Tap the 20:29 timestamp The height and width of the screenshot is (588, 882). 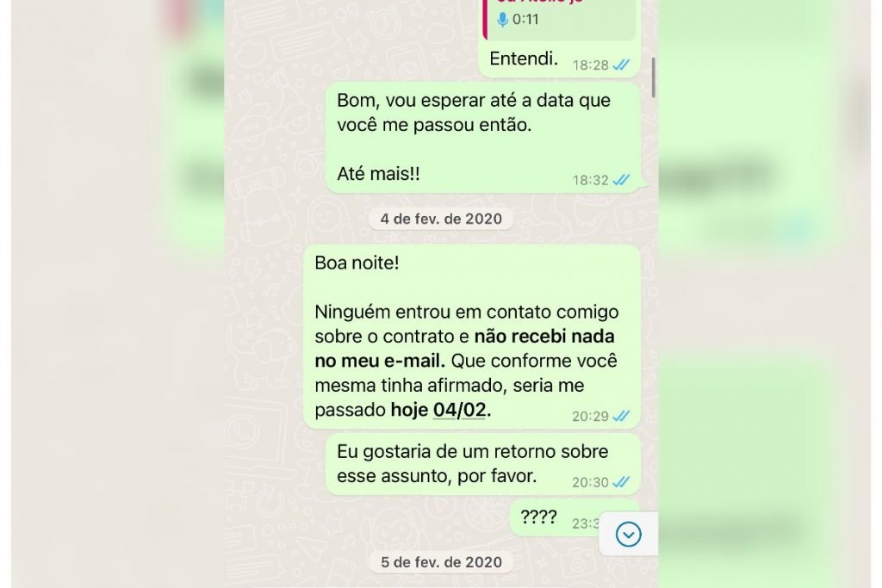click(591, 417)
